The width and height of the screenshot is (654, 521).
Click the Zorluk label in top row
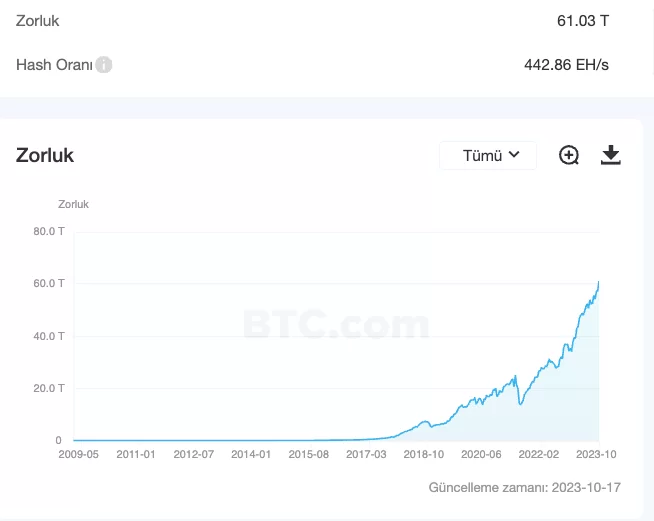(x=38, y=20)
